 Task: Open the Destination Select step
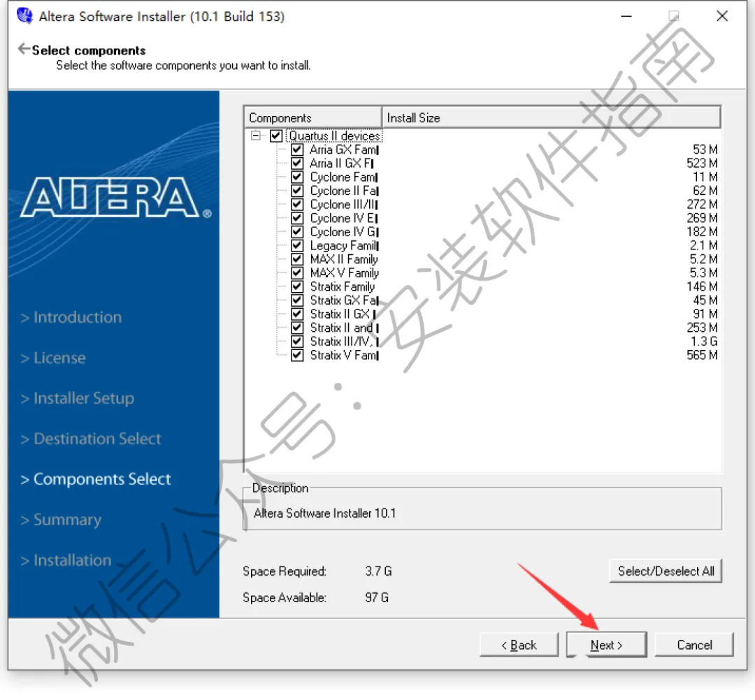(x=91, y=439)
